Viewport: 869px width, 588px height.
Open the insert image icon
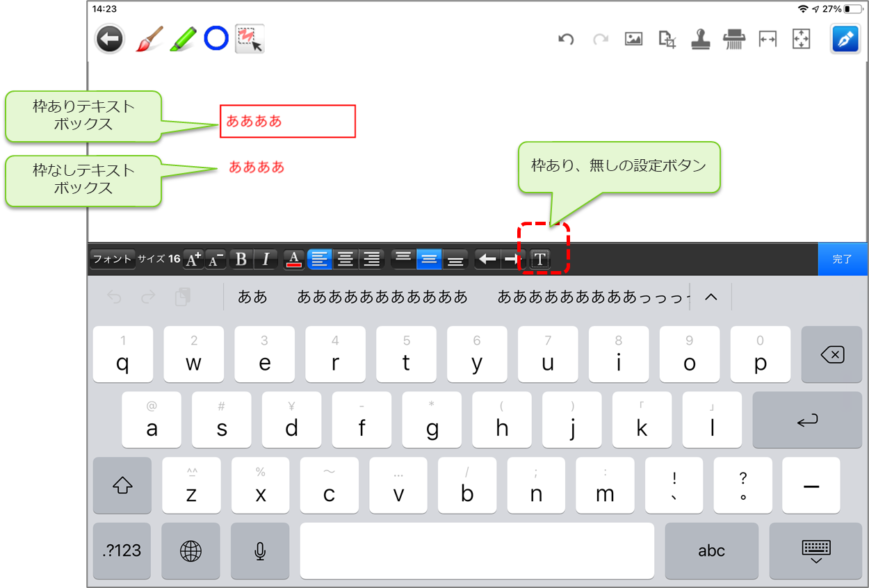633,40
